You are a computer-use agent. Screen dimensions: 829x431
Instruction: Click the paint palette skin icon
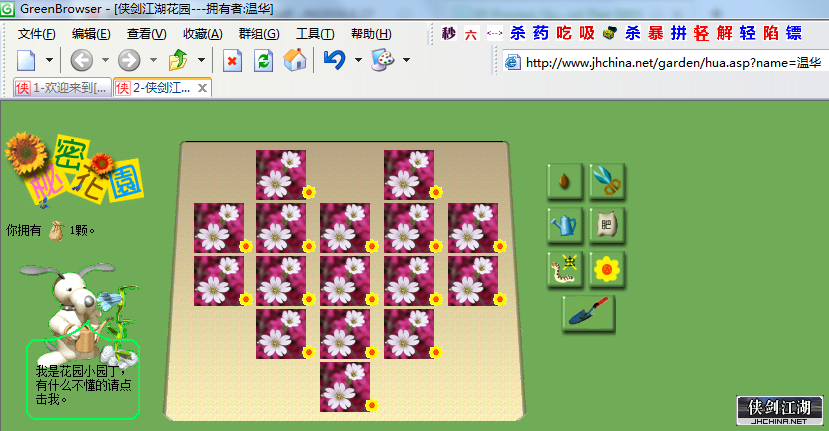pyautogui.click(x=383, y=60)
